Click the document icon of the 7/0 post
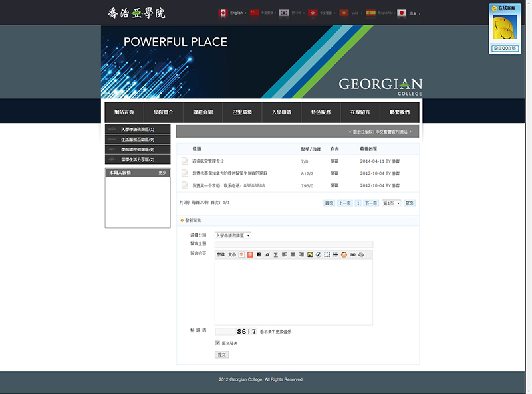Viewport: 532px width, 394px height. click(x=185, y=161)
